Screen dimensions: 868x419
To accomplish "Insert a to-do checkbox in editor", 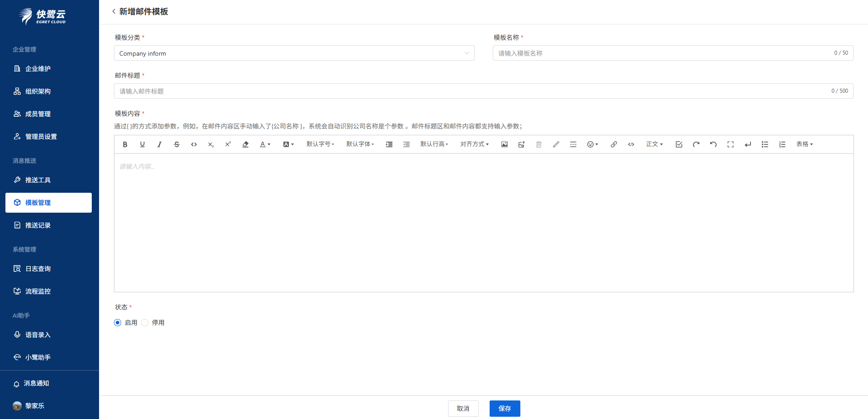I will pos(679,144).
